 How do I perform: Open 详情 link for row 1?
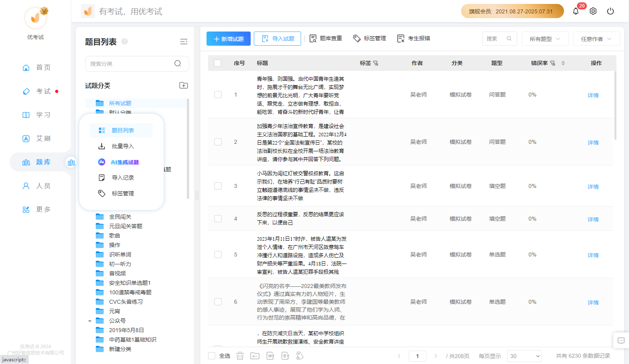pos(593,95)
